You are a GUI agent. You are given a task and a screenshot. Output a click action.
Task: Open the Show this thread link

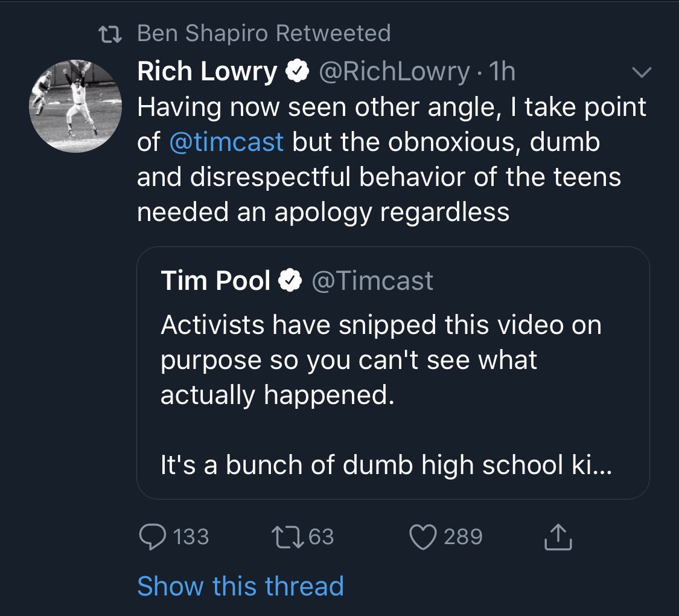click(x=240, y=586)
